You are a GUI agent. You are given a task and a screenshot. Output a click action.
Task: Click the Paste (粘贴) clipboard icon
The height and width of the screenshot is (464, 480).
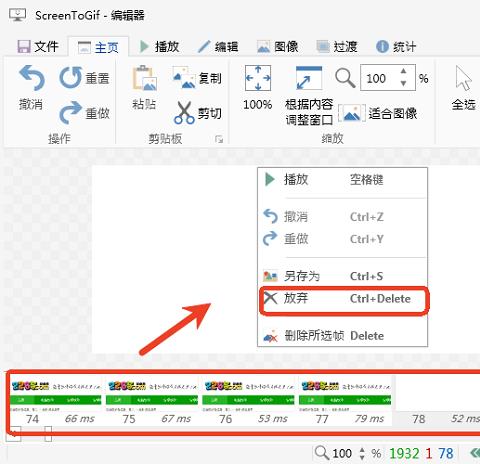coord(144,78)
